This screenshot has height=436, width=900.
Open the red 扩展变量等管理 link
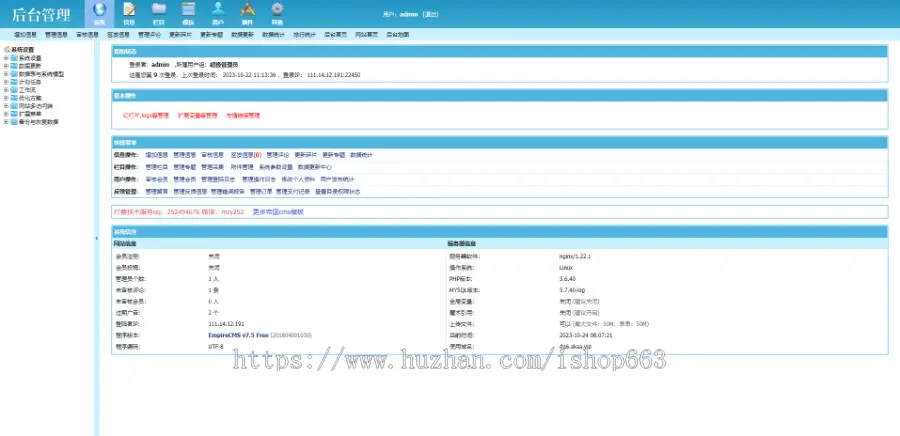tap(197, 115)
